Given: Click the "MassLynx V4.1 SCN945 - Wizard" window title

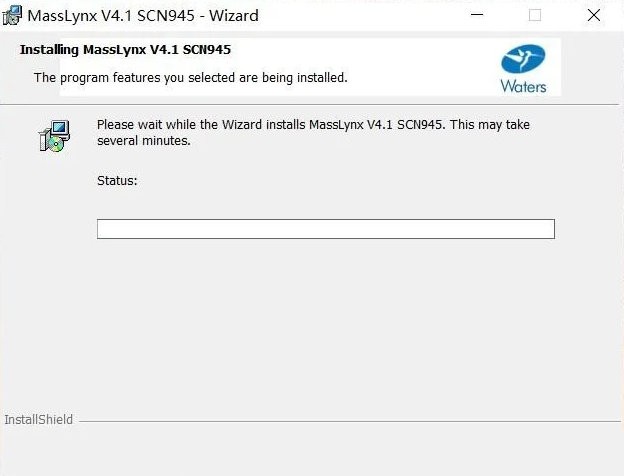Looking at the screenshot, I should click(143, 16).
